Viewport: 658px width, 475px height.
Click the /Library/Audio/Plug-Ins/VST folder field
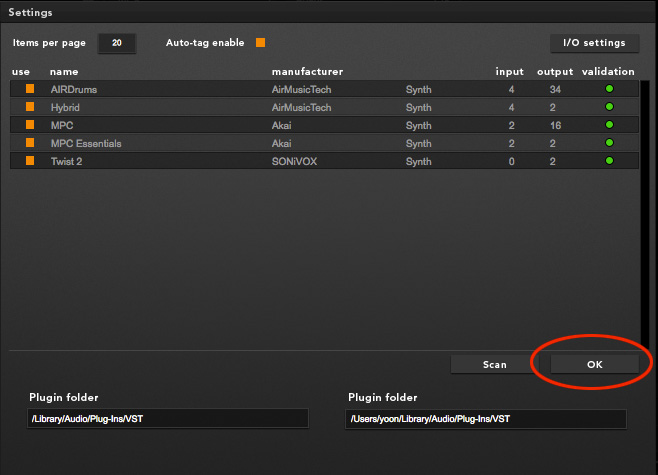tap(168, 419)
